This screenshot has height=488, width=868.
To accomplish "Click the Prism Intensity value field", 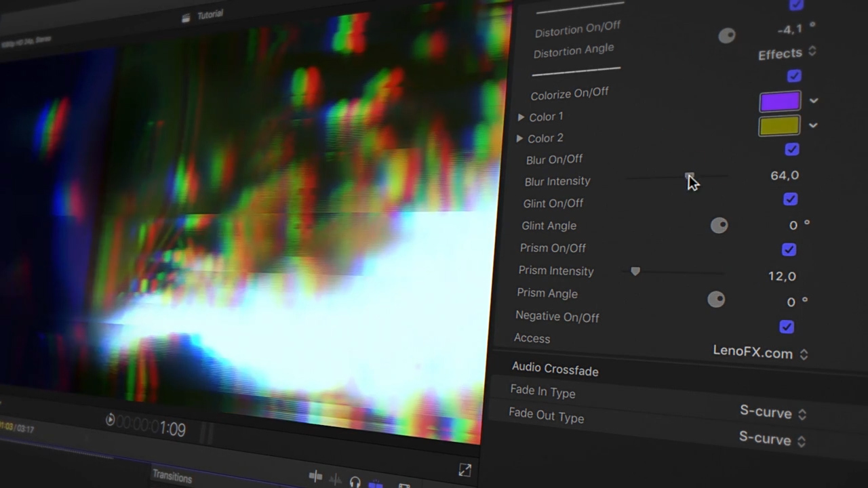I will tap(782, 276).
